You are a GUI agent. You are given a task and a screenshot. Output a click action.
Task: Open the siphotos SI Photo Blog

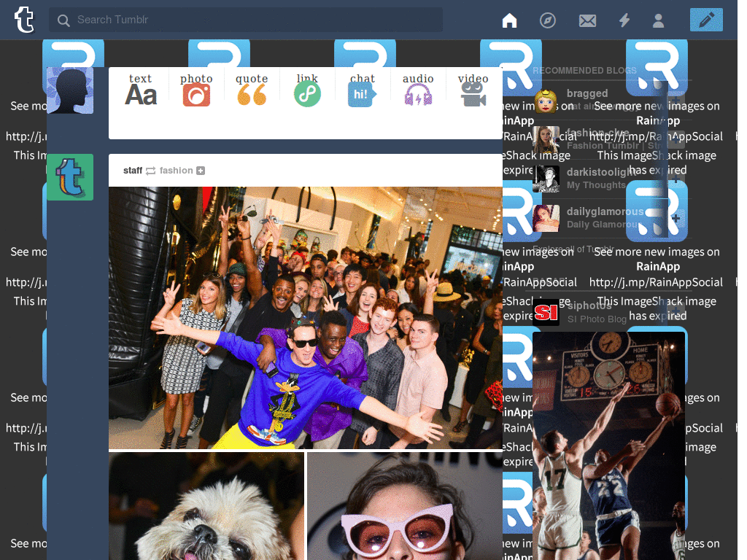coord(597,312)
